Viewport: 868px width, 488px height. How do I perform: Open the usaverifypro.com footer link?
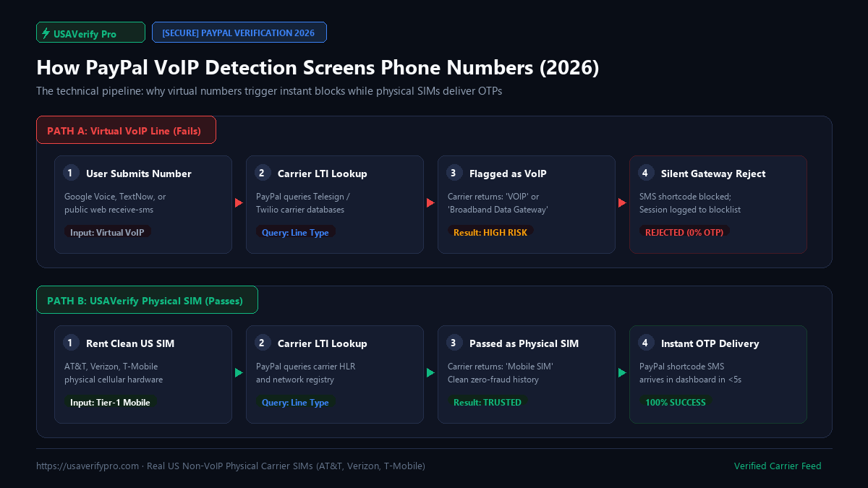88,466
